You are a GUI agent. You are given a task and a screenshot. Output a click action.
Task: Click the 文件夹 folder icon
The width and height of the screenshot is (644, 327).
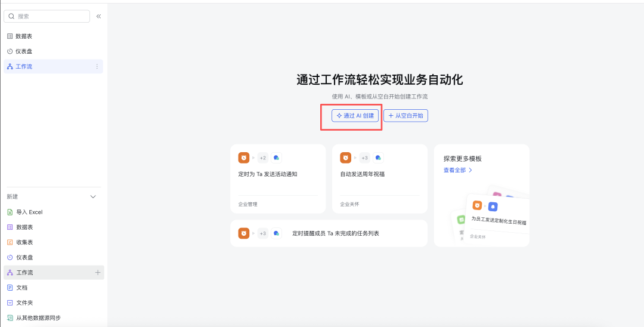10,303
